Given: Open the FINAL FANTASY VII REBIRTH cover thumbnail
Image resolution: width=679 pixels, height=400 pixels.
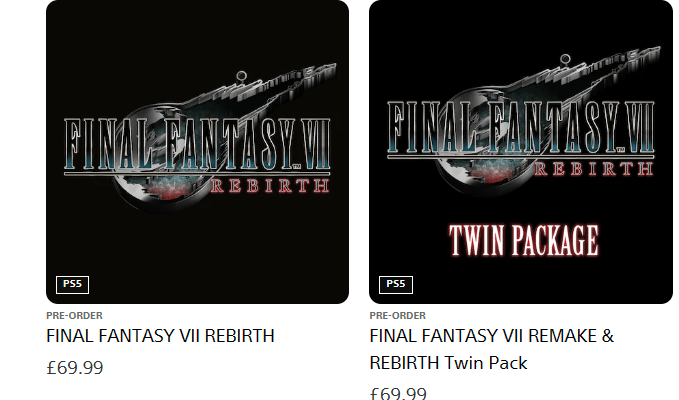Looking at the screenshot, I should click(x=197, y=152).
